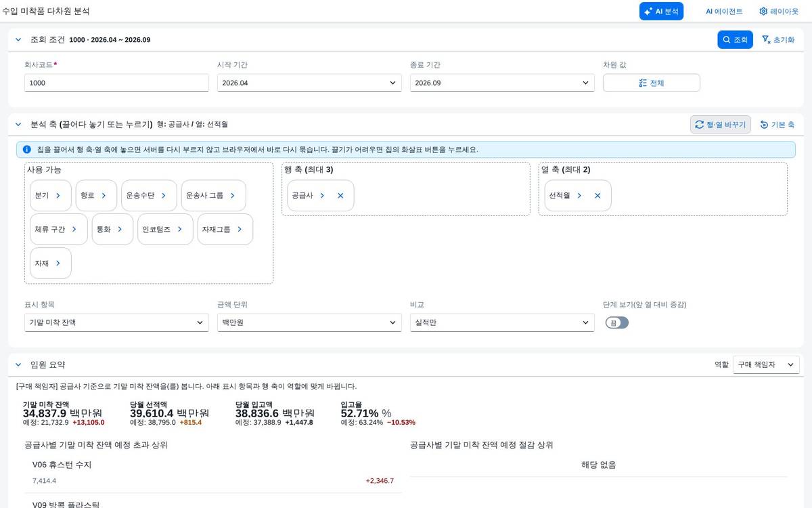The height and width of the screenshot is (508, 812).
Task: Run search with 조회 button
Action: pyautogui.click(x=735, y=40)
